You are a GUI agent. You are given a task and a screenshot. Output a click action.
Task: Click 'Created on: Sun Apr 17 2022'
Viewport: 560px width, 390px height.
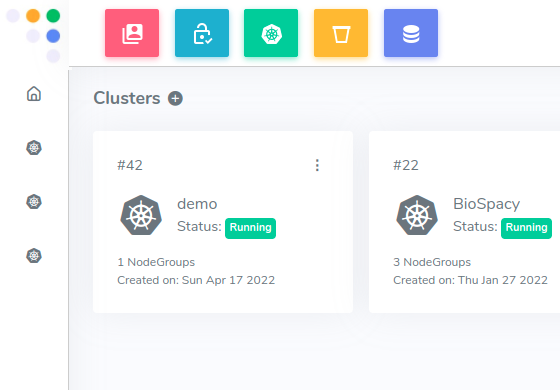(x=196, y=280)
